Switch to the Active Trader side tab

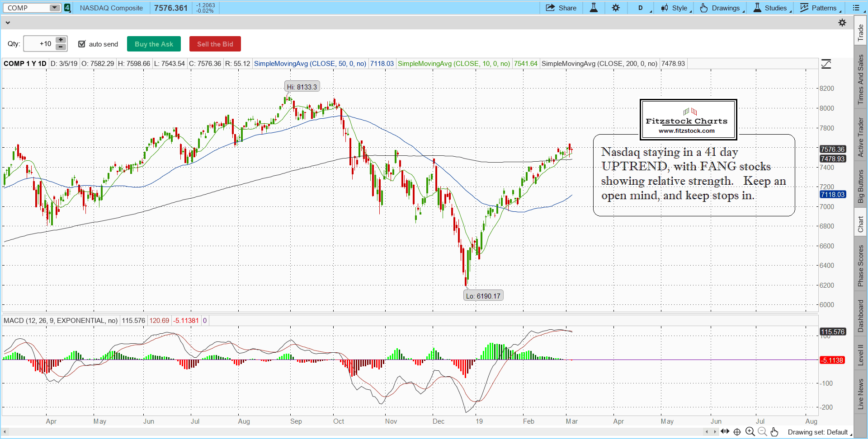[860, 137]
